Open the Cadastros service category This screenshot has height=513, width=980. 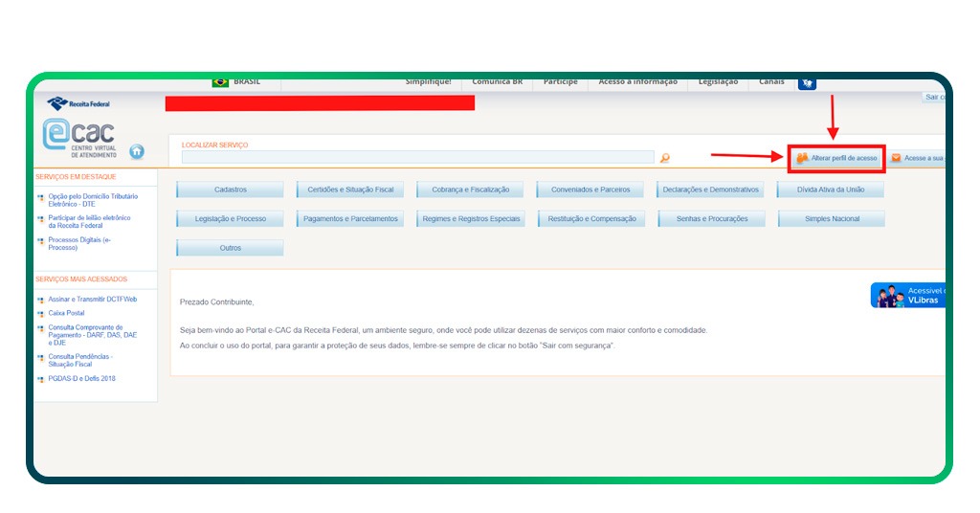click(231, 190)
